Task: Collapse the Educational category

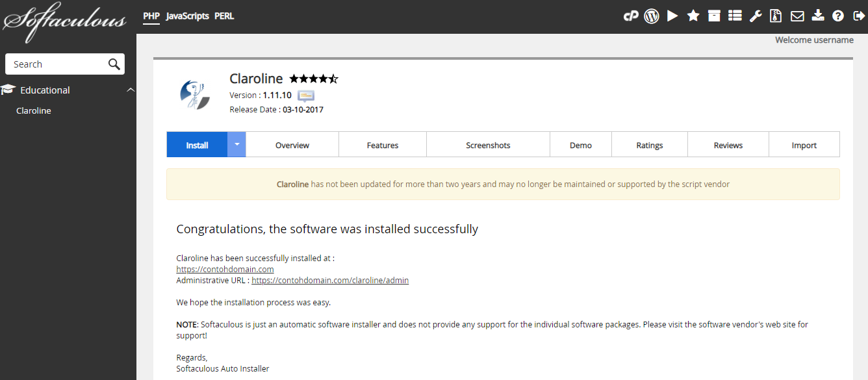Action: point(131,90)
